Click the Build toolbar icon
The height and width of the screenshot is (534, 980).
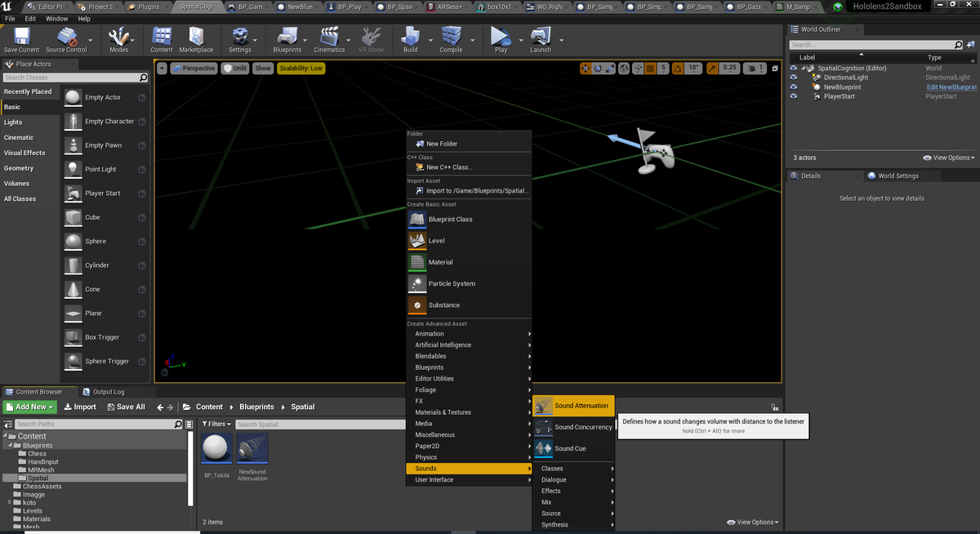(x=411, y=39)
